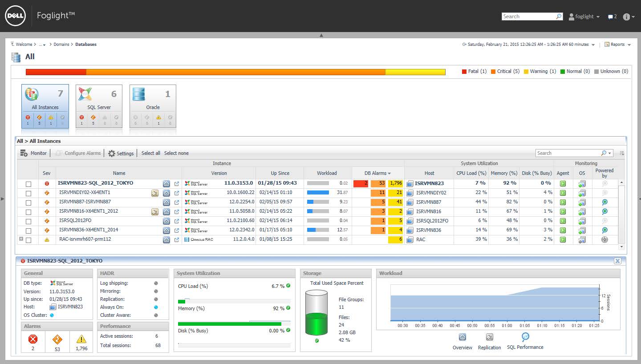Click the OS monitoring icon for ISRVMN887

(x=582, y=202)
